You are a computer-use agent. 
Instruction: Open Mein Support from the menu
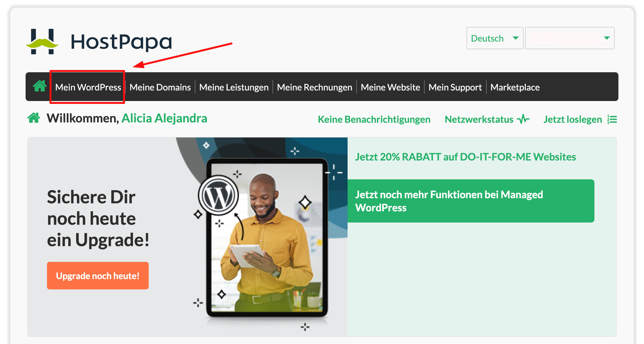(455, 87)
